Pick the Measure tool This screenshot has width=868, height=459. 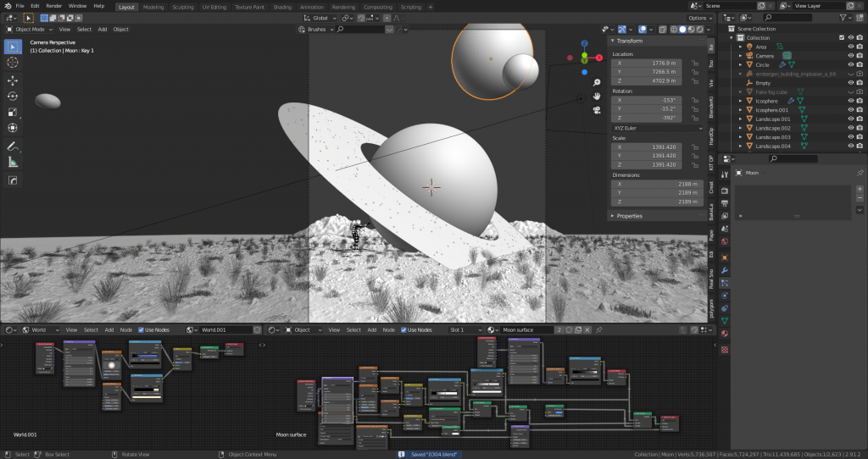pyautogui.click(x=13, y=162)
